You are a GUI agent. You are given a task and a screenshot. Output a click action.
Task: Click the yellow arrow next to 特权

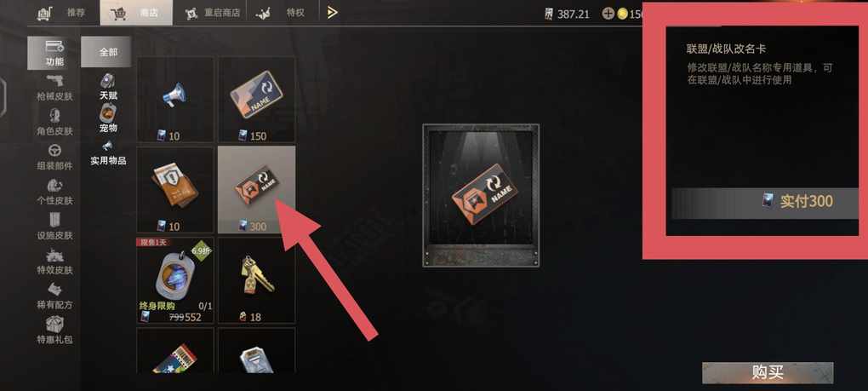tap(332, 12)
